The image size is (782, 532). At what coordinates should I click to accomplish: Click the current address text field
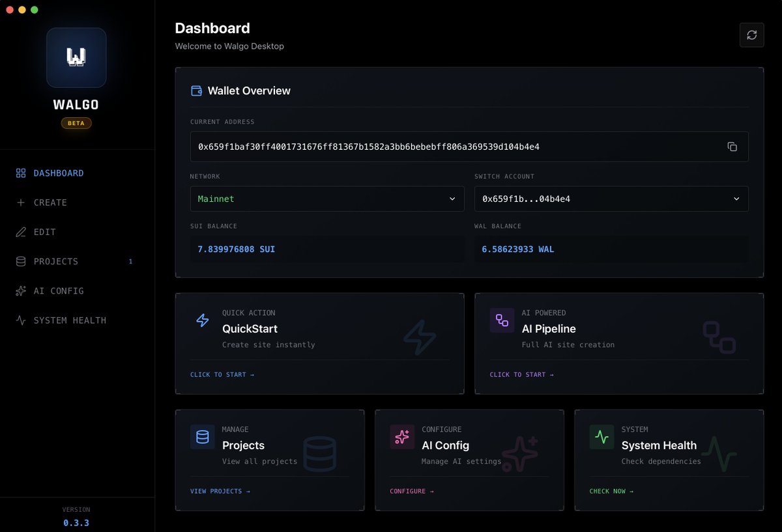click(x=469, y=147)
